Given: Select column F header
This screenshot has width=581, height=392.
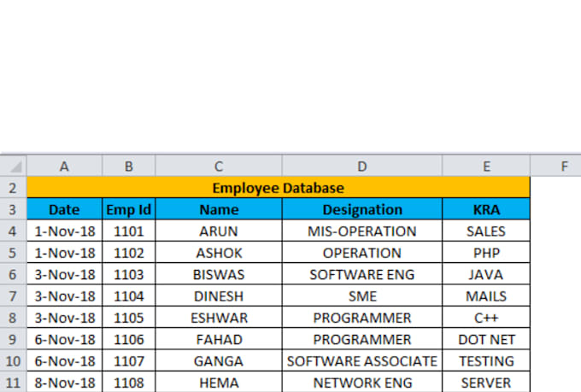Looking at the screenshot, I should (x=556, y=167).
